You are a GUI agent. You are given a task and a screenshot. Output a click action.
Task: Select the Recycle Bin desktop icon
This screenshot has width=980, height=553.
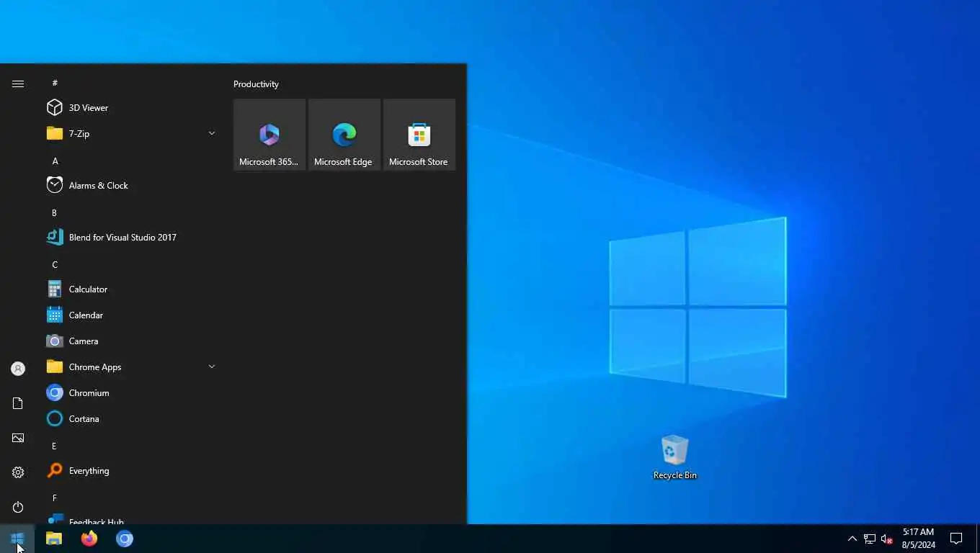point(674,457)
